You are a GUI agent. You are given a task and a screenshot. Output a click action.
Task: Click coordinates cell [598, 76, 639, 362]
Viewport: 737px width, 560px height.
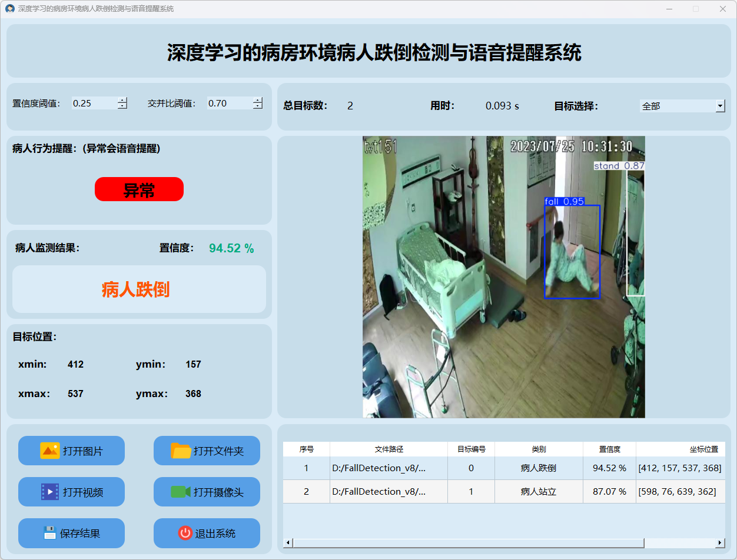(x=680, y=491)
